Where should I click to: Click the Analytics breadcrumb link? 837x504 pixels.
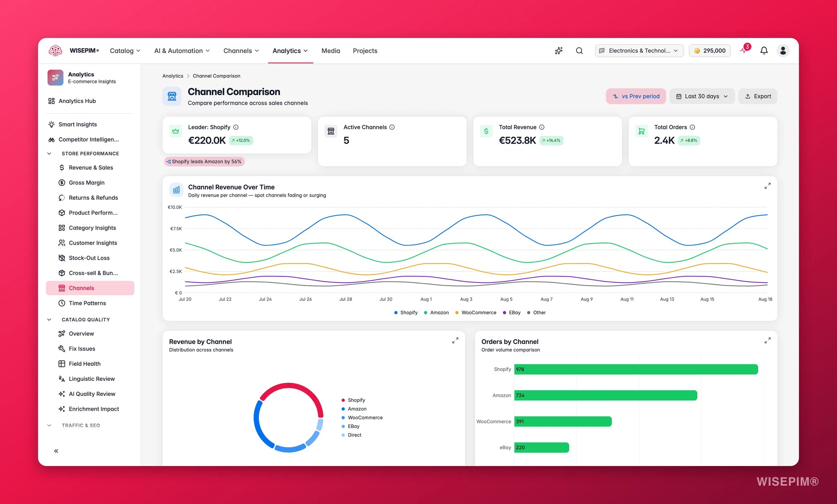(173, 76)
